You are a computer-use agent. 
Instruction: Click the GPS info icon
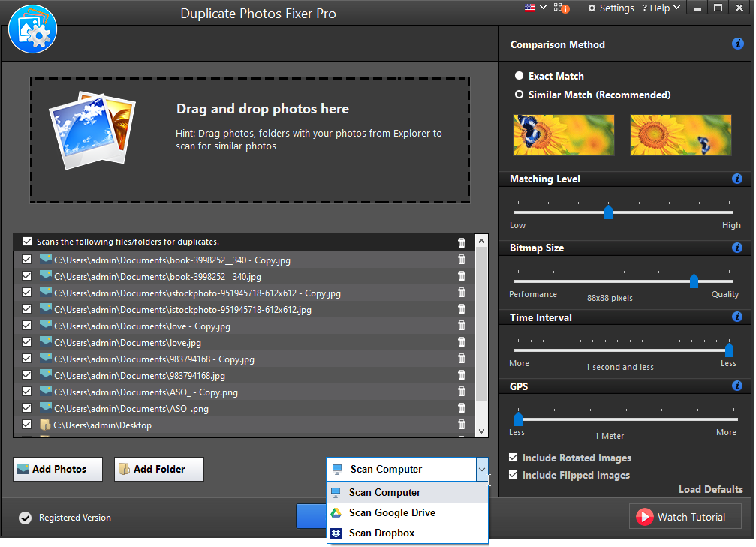click(x=736, y=386)
